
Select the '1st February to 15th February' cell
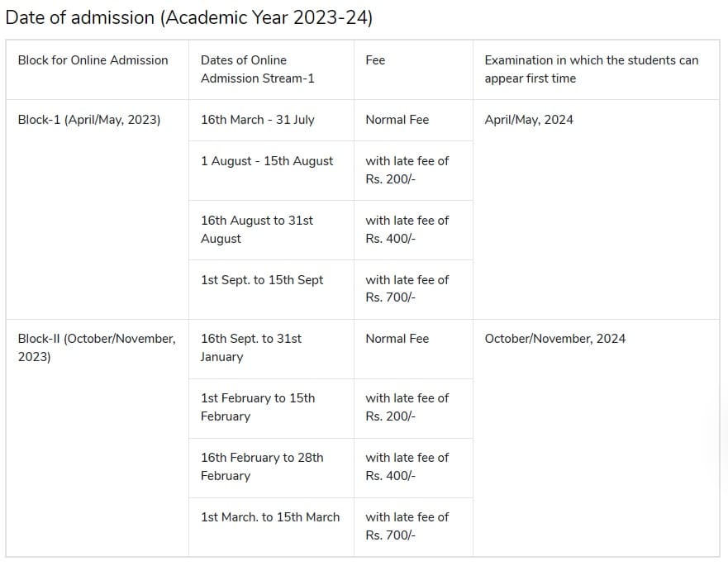(257, 407)
